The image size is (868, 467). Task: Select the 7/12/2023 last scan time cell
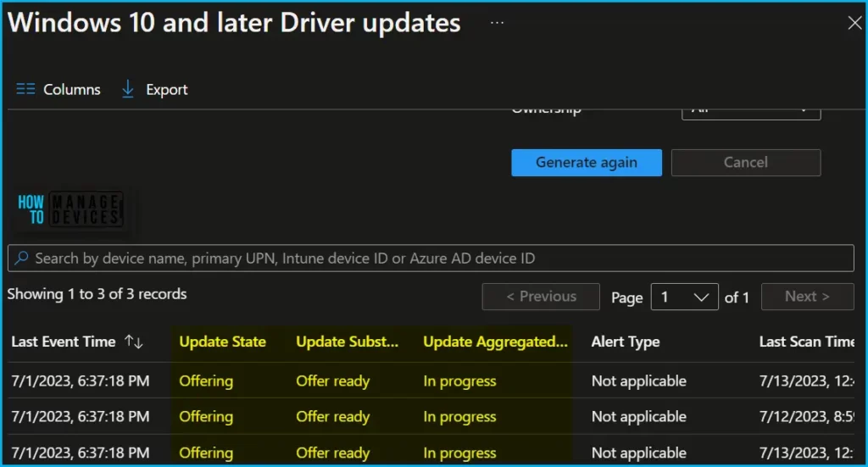coord(807,416)
